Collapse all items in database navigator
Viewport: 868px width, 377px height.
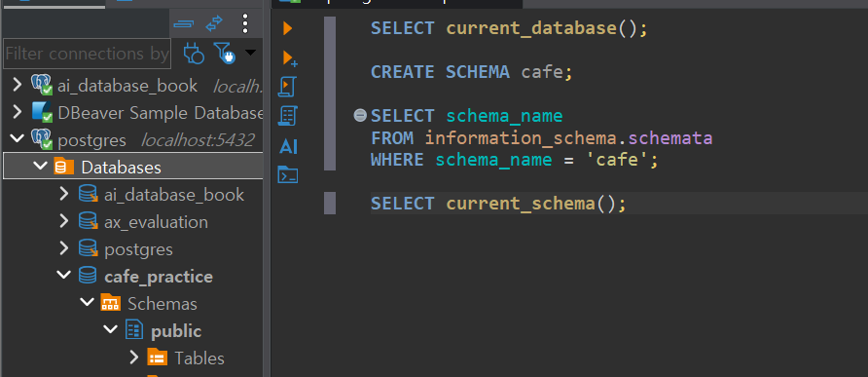pyautogui.click(x=183, y=23)
